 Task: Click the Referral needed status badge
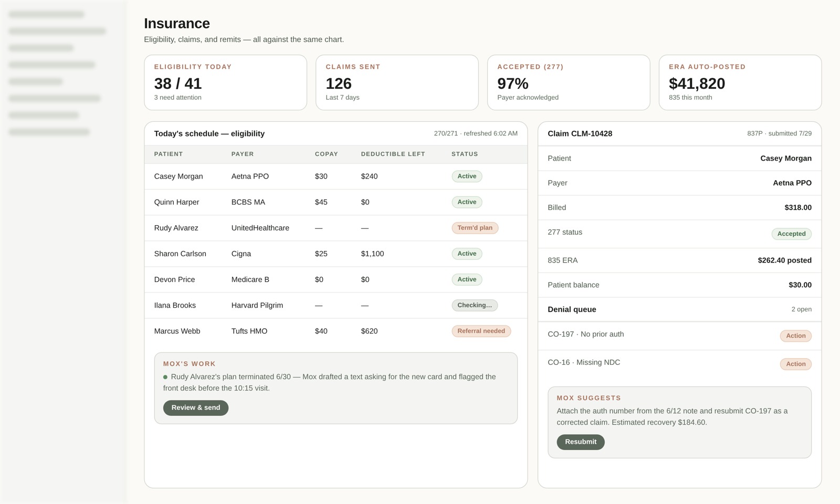[x=481, y=331]
